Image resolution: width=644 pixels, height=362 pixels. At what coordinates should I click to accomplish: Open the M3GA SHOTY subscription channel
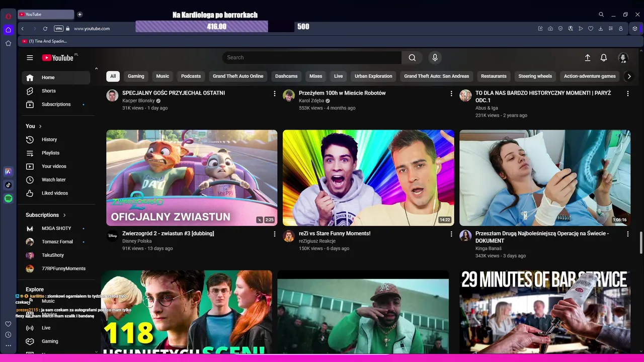click(56, 229)
